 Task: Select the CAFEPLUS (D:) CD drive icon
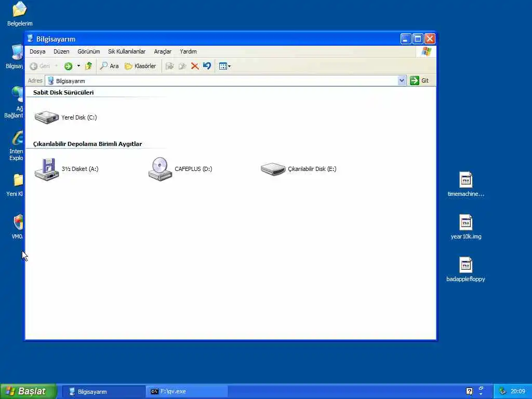[160, 169]
